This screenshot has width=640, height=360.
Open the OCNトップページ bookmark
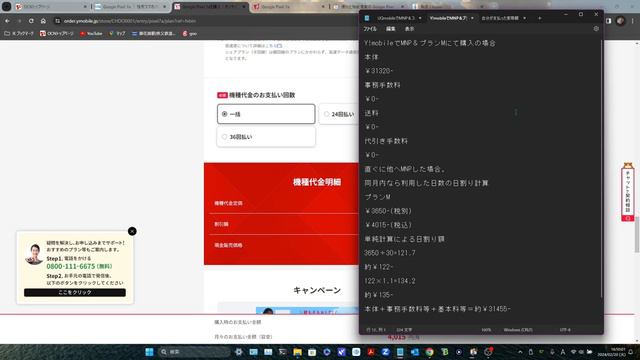[x=57, y=33]
